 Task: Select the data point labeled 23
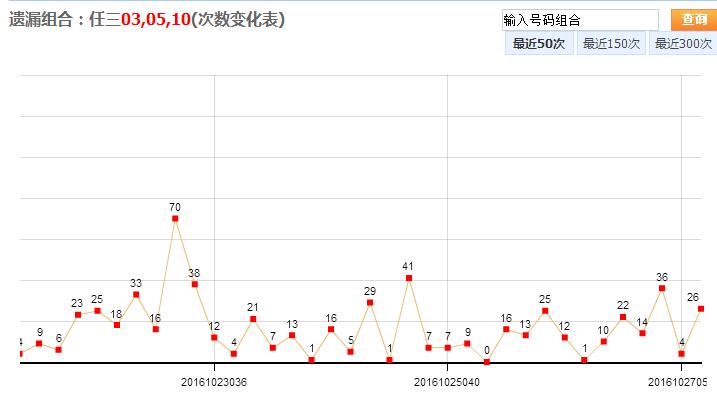click(78, 315)
